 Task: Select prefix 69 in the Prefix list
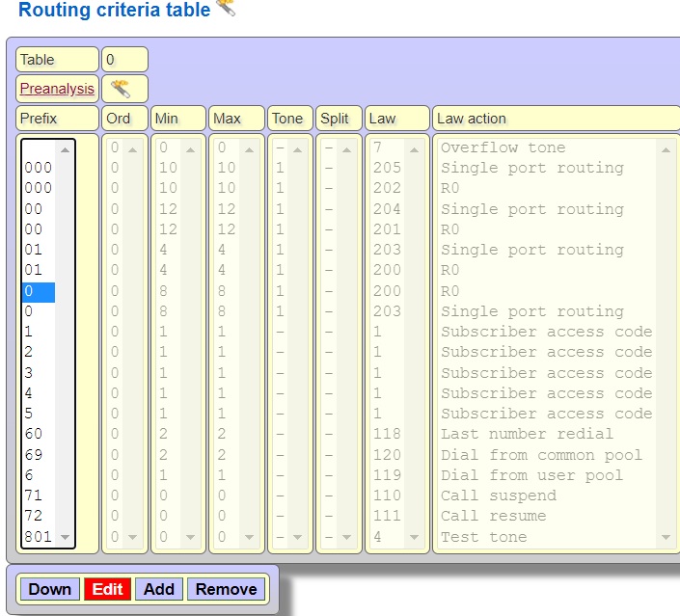point(34,455)
